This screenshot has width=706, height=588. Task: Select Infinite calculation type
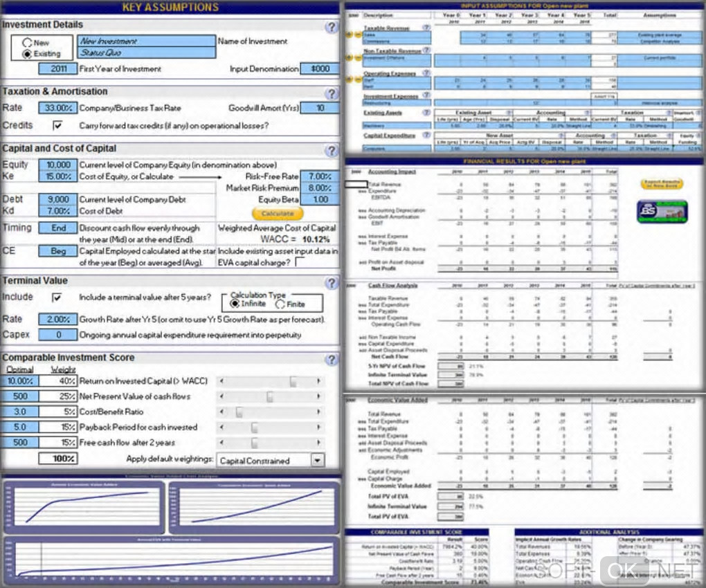point(235,304)
